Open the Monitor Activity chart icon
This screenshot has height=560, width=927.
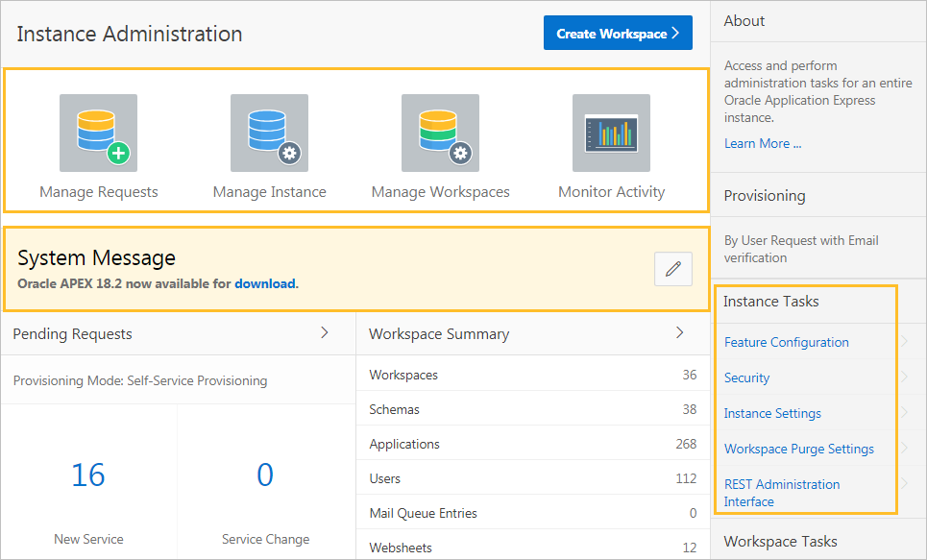pos(611,133)
